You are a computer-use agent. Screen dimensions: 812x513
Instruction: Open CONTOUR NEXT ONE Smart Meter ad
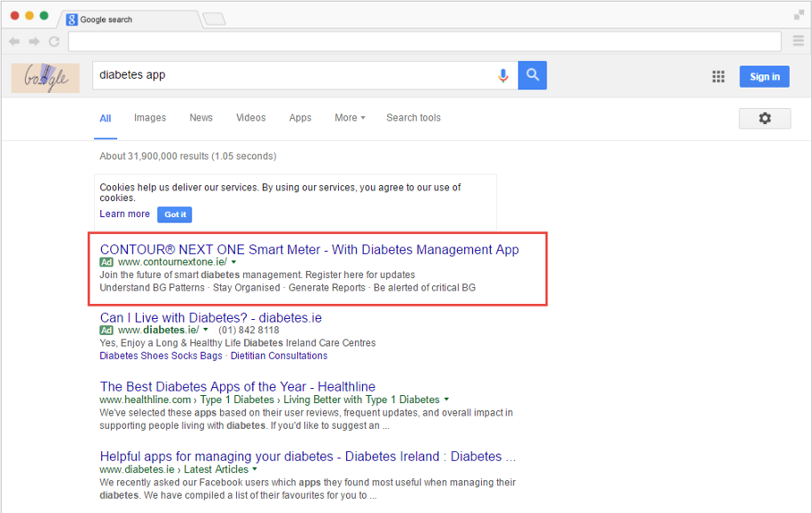point(309,249)
